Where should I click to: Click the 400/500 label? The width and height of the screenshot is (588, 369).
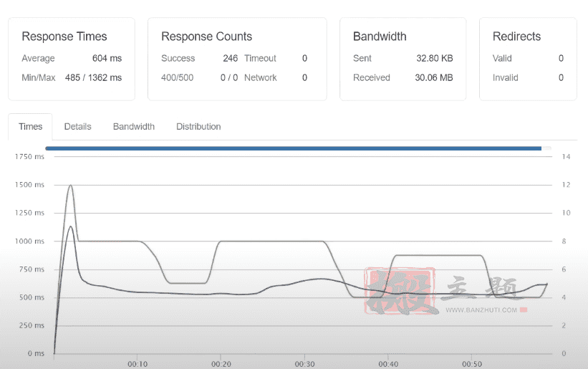point(178,77)
